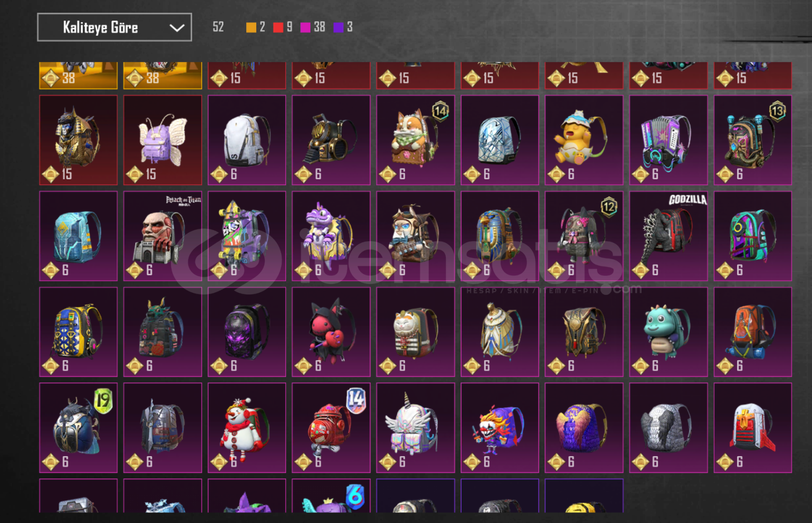Select the accordion keyboard backpack
This screenshot has height=523, width=812.
click(x=668, y=140)
